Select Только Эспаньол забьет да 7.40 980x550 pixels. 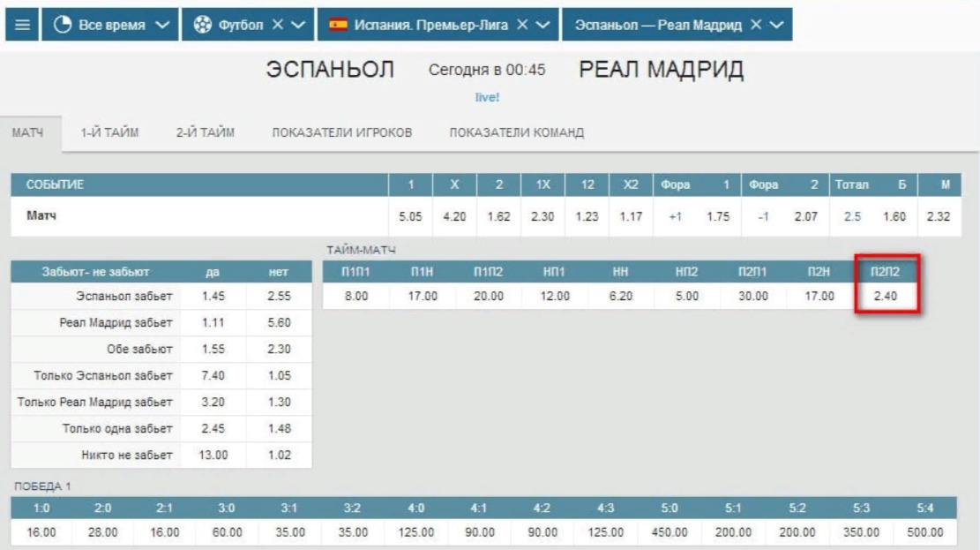tap(213, 375)
